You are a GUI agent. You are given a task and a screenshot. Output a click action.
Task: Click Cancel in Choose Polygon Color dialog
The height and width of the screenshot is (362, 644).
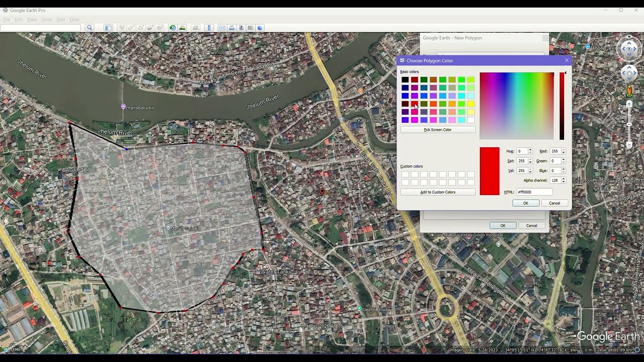coord(554,203)
